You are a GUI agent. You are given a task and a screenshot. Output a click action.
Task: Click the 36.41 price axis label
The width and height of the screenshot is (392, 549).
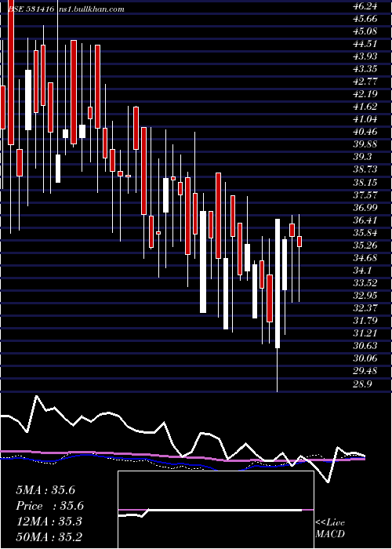coord(365,220)
